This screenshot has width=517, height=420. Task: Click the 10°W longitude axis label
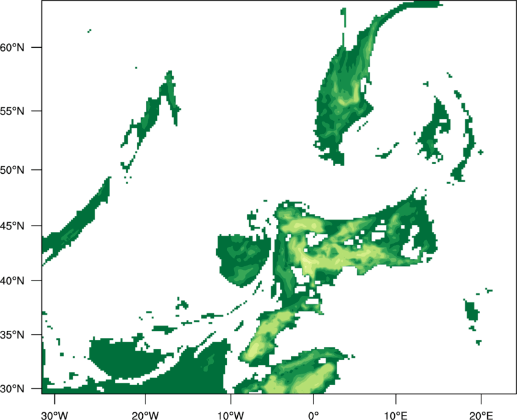[x=231, y=415]
